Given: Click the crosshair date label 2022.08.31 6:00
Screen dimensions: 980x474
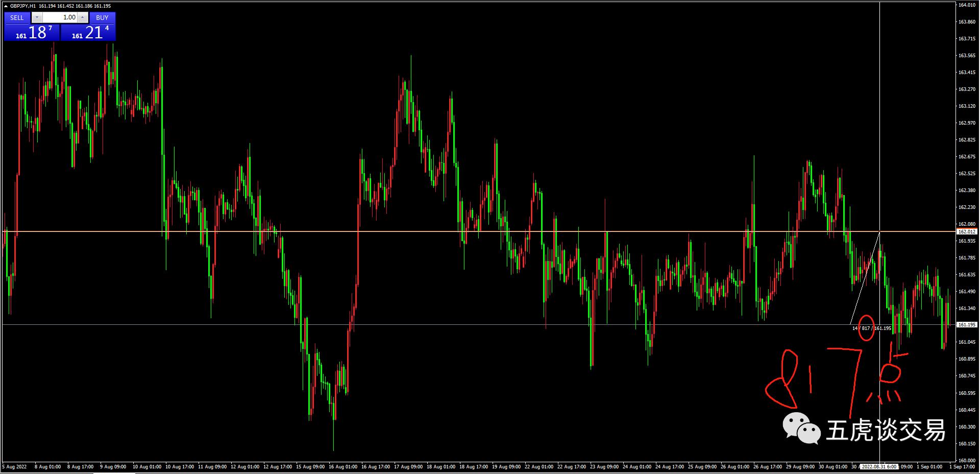Looking at the screenshot, I should click(879, 467).
